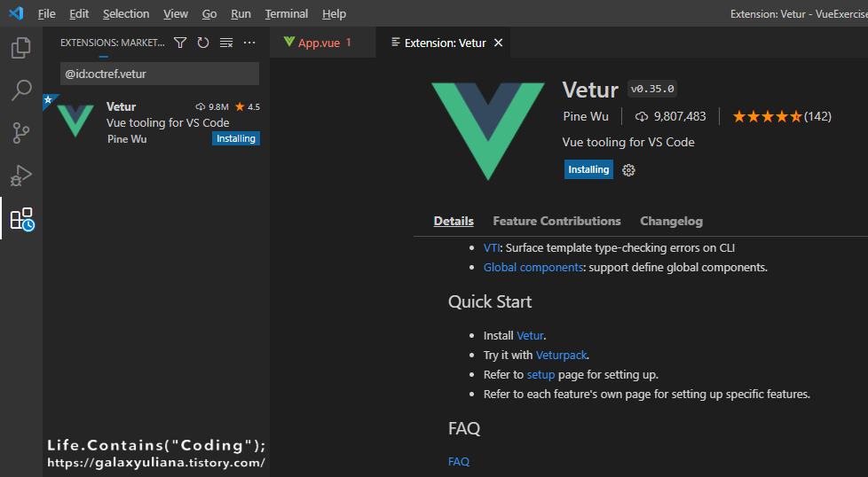The height and width of the screenshot is (477, 868).
Task: Open the Selection menu
Action: coord(126,14)
